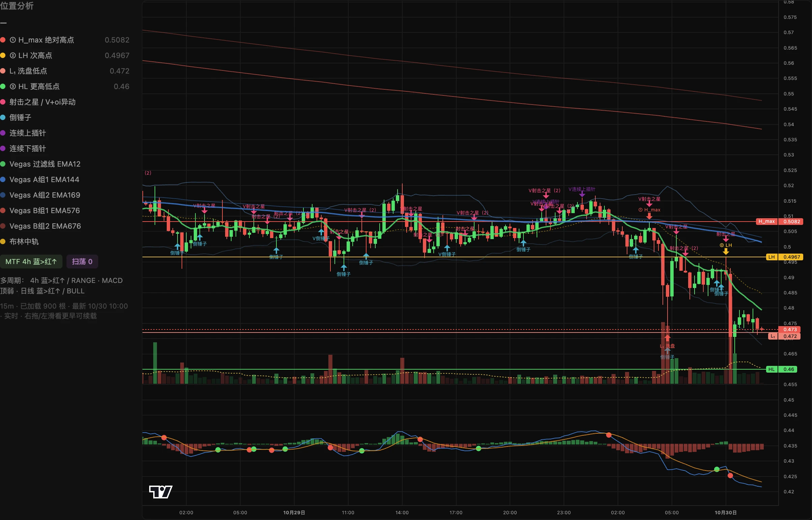Click the 10月29日 date on time axis
The image size is (812, 520).
[x=294, y=513]
